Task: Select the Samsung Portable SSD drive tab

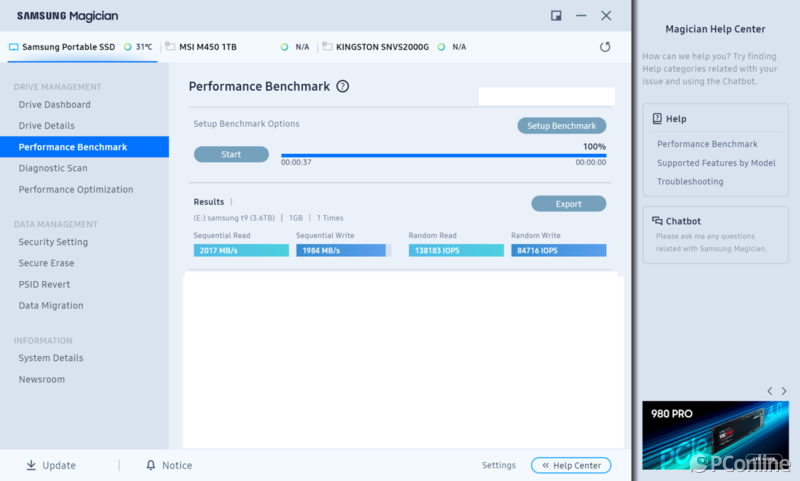Action: [64, 47]
